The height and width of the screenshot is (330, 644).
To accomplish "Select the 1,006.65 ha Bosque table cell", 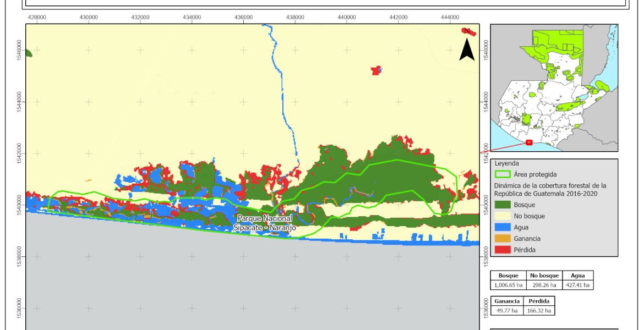I will 508,285.
